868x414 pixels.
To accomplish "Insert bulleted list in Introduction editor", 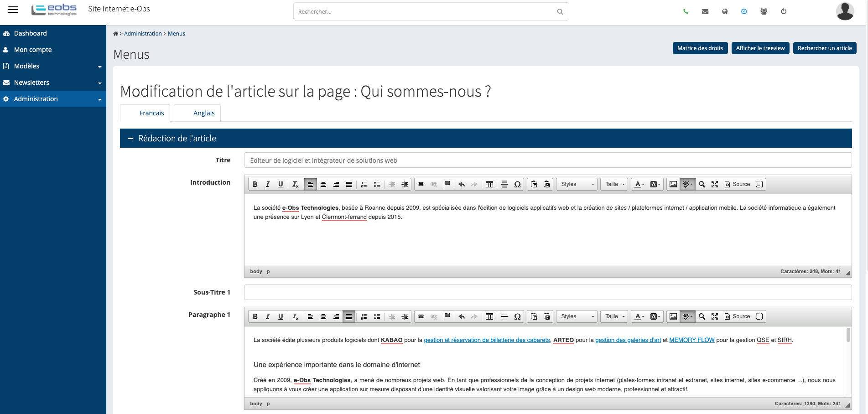I will [x=377, y=184].
